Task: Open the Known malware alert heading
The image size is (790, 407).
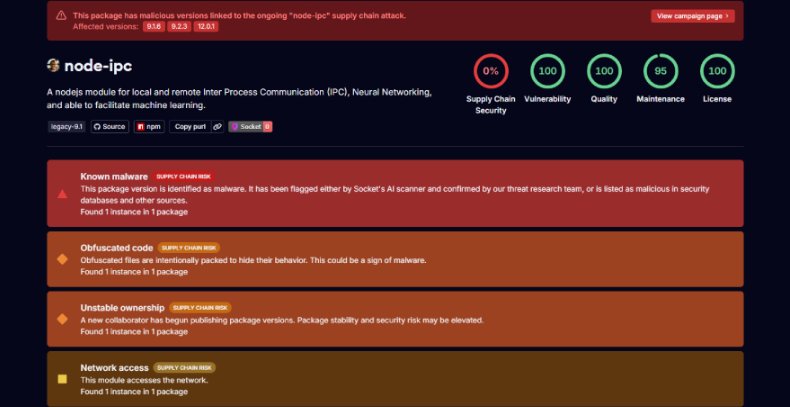Action: point(114,177)
